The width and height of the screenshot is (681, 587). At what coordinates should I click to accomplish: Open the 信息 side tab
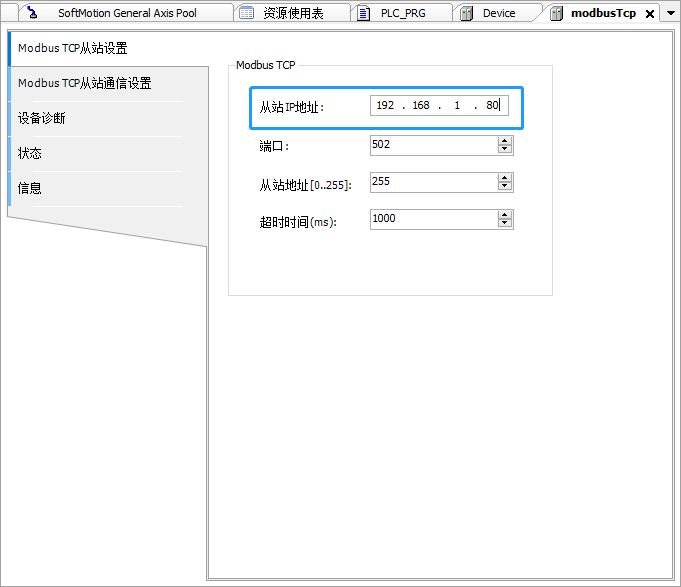(x=30, y=188)
